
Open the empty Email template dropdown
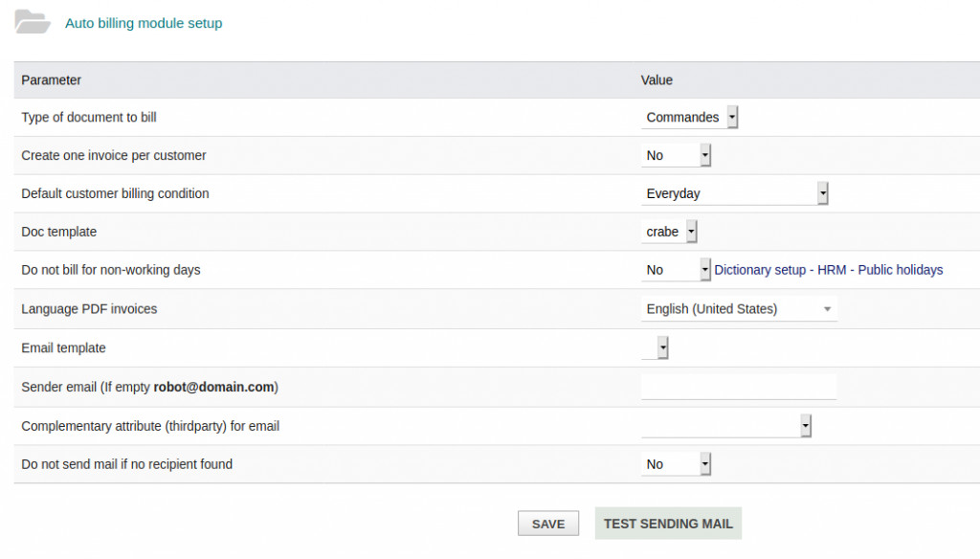[656, 348]
